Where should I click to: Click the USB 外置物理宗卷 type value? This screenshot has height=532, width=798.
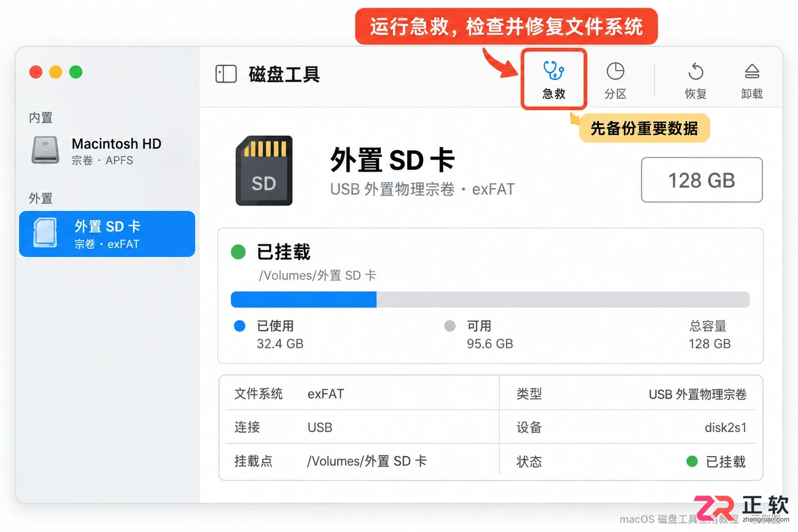tap(697, 395)
